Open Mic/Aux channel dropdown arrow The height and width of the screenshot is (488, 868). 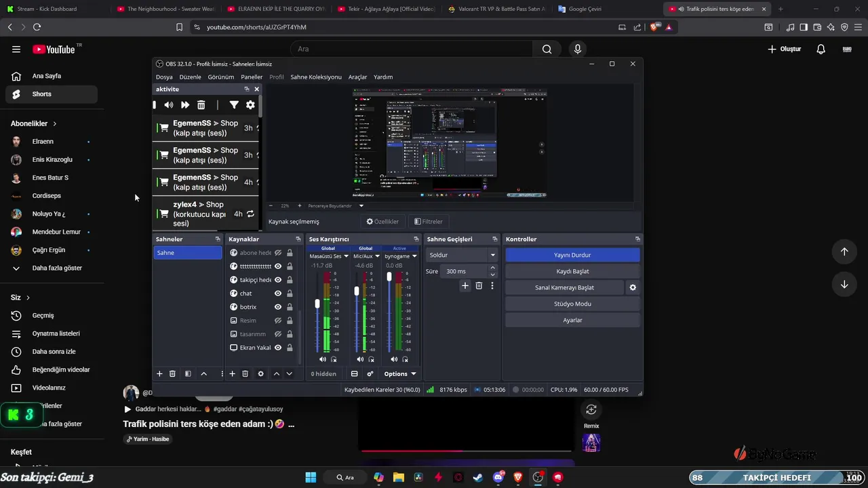(x=377, y=256)
